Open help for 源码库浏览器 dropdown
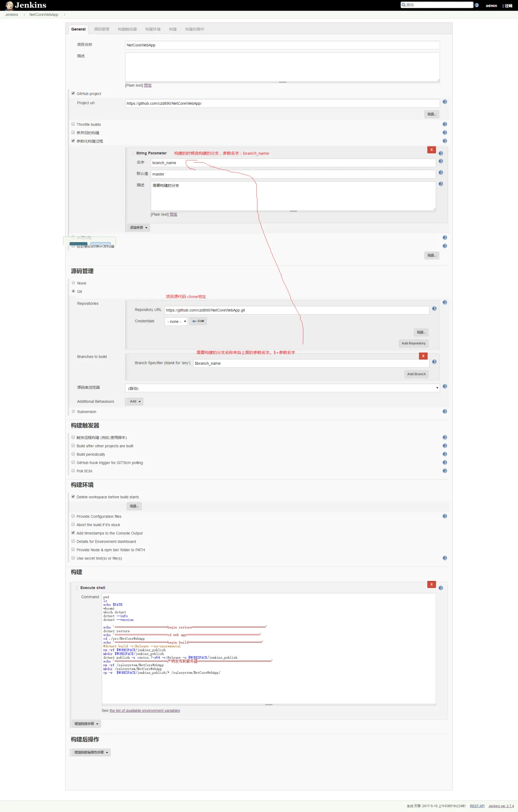This screenshot has height=812, width=518. point(445,386)
